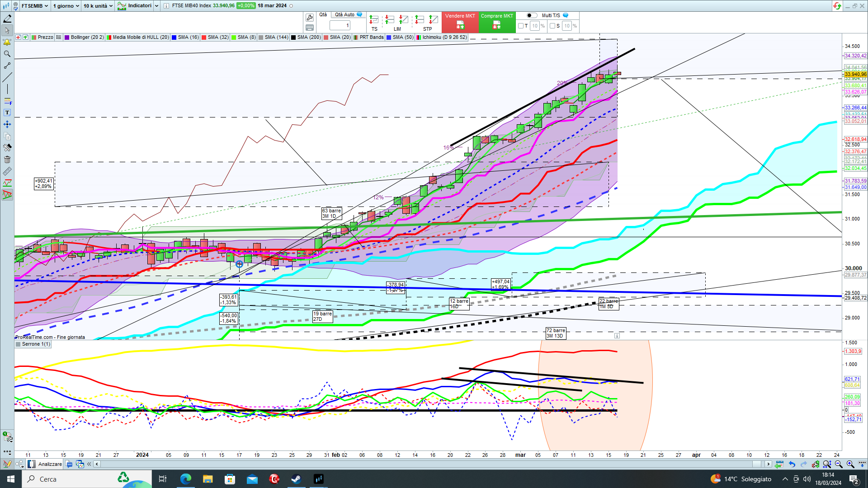868x488 pixels.
Task: Open Media Mobile di HULL (20) settings
Action: [x=138, y=37]
